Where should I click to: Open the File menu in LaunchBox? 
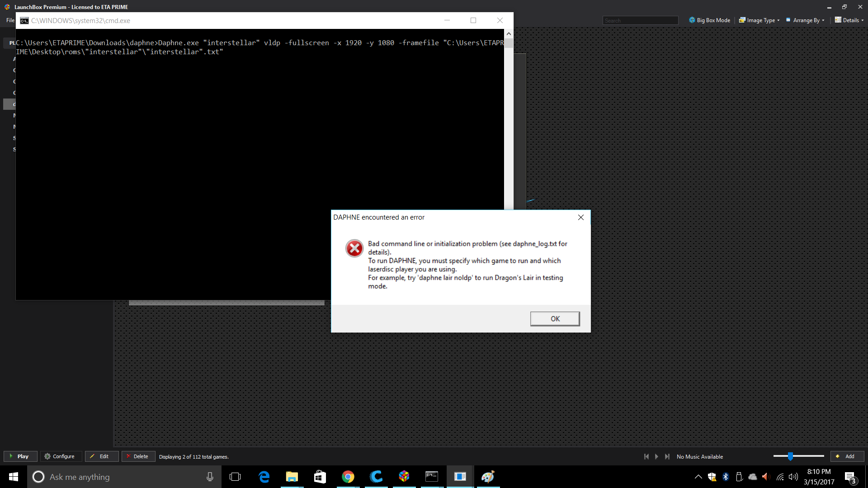[10, 20]
